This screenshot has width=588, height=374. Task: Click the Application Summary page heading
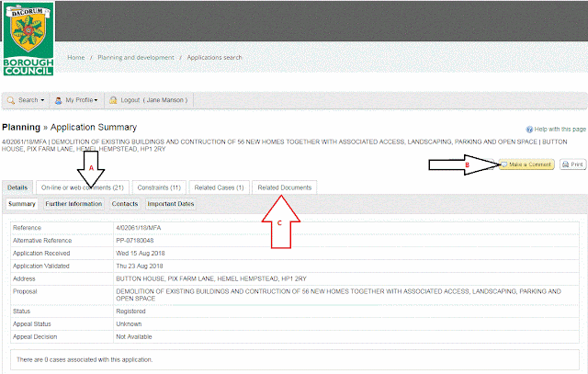click(94, 127)
